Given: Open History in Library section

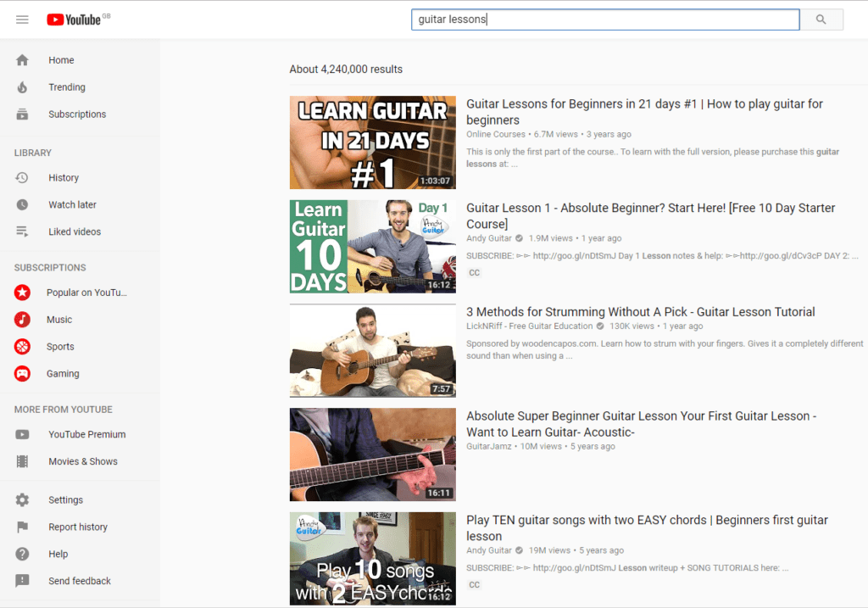Looking at the screenshot, I should [64, 178].
